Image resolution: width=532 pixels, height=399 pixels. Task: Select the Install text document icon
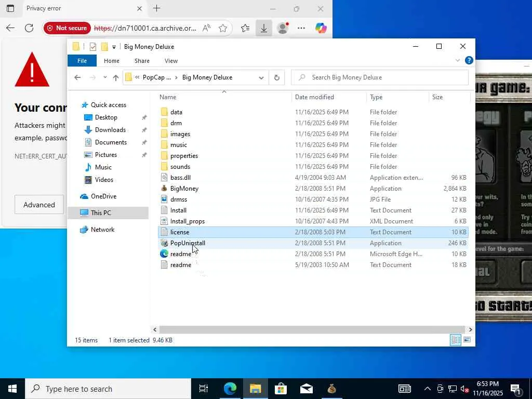pyautogui.click(x=164, y=210)
